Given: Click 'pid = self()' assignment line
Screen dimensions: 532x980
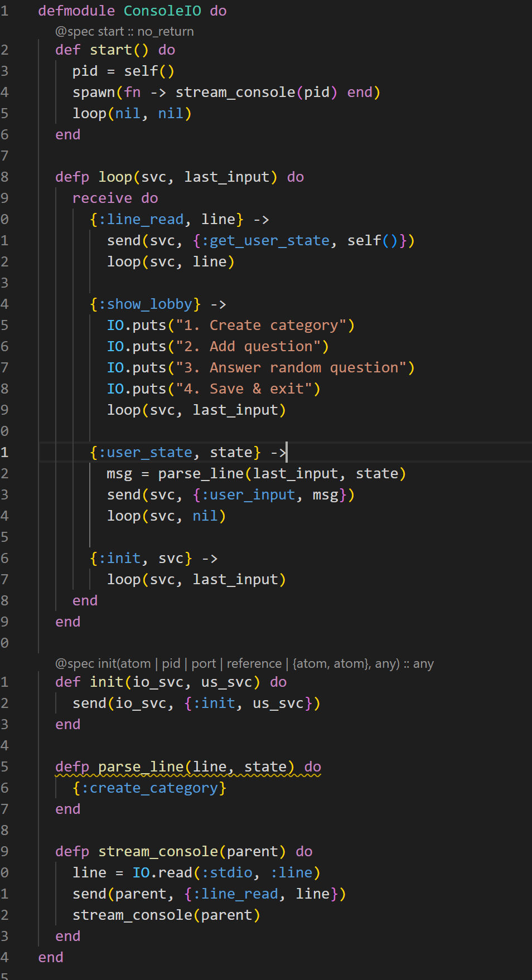Looking at the screenshot, I should (123, 71).
